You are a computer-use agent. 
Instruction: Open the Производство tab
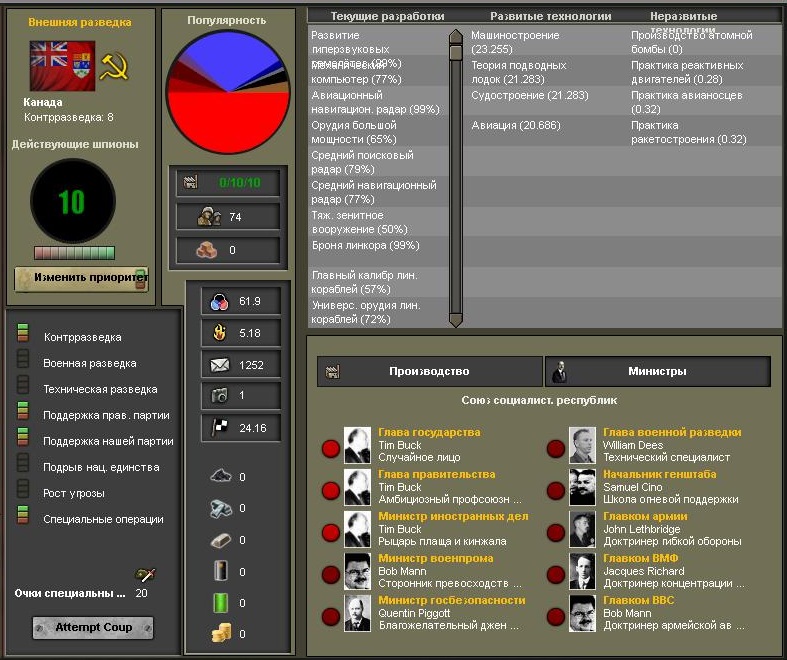(x=429, y=371)
